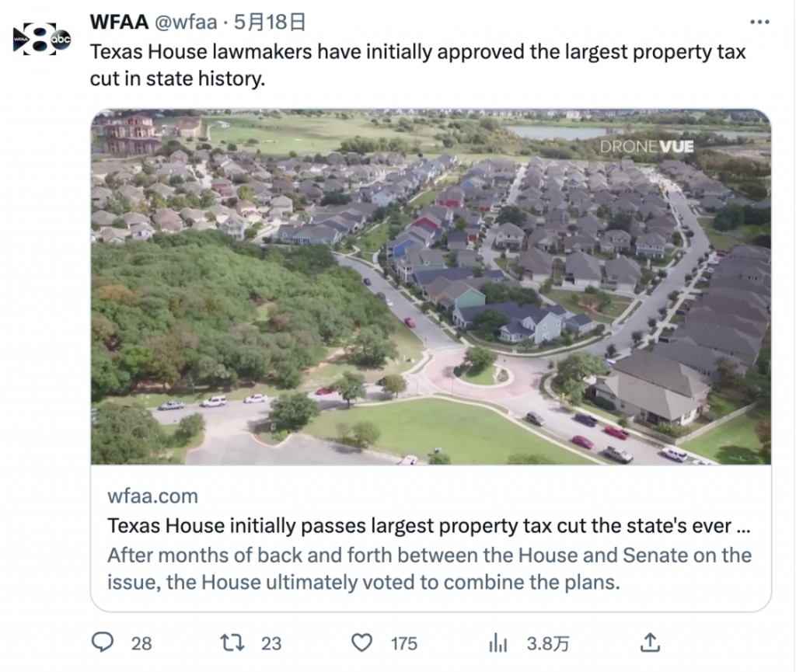
Task: Open the aerial neighborhood video thumbnail
Action: [431, 287]
